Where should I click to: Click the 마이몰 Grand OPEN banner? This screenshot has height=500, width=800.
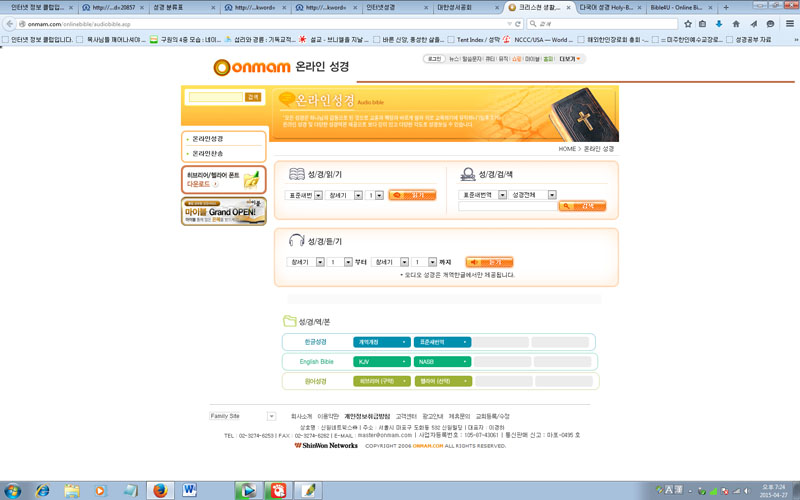coord(224,211)
